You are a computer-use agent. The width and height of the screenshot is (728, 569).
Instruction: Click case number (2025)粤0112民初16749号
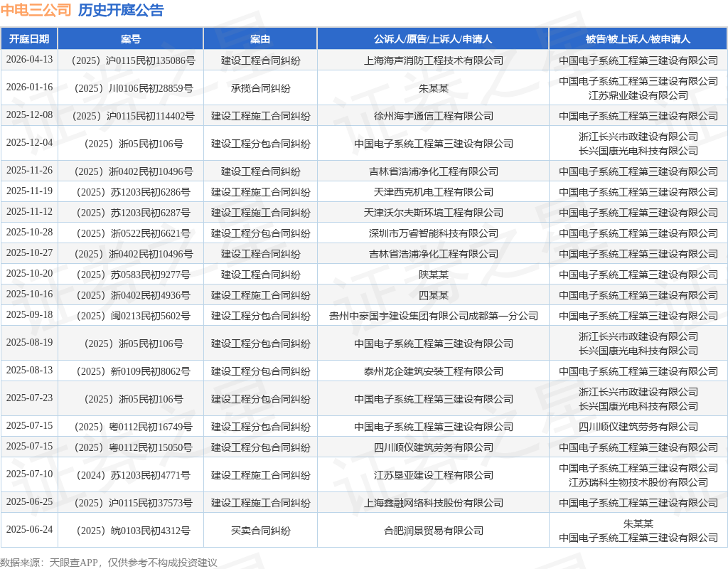(x=131, y=427)
